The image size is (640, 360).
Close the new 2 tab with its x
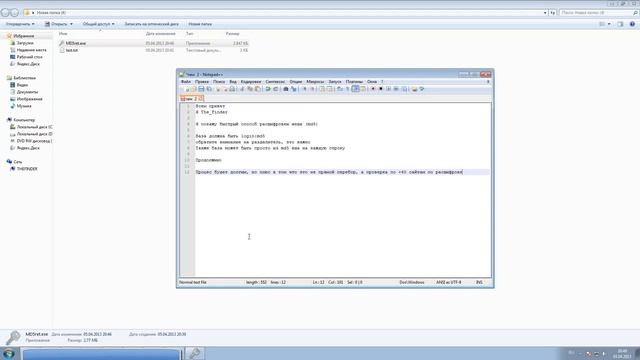(x=201, y=99)
